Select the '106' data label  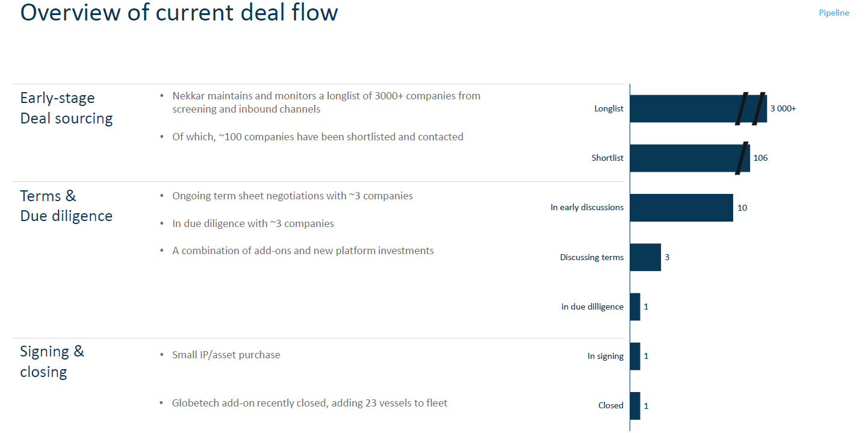(x=760, y=158)
